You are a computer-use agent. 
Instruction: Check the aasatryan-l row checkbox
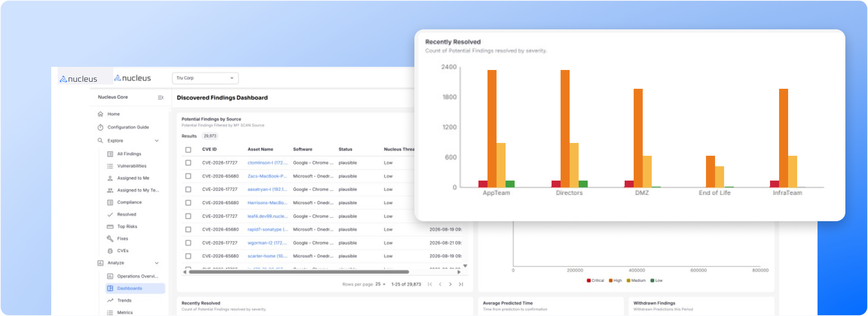pyautogui.click(x=188, y=190)
